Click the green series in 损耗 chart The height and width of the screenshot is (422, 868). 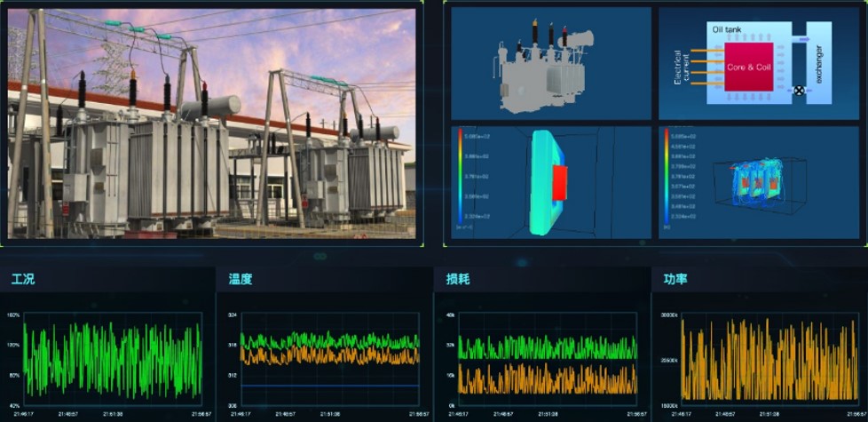(546, 347)
